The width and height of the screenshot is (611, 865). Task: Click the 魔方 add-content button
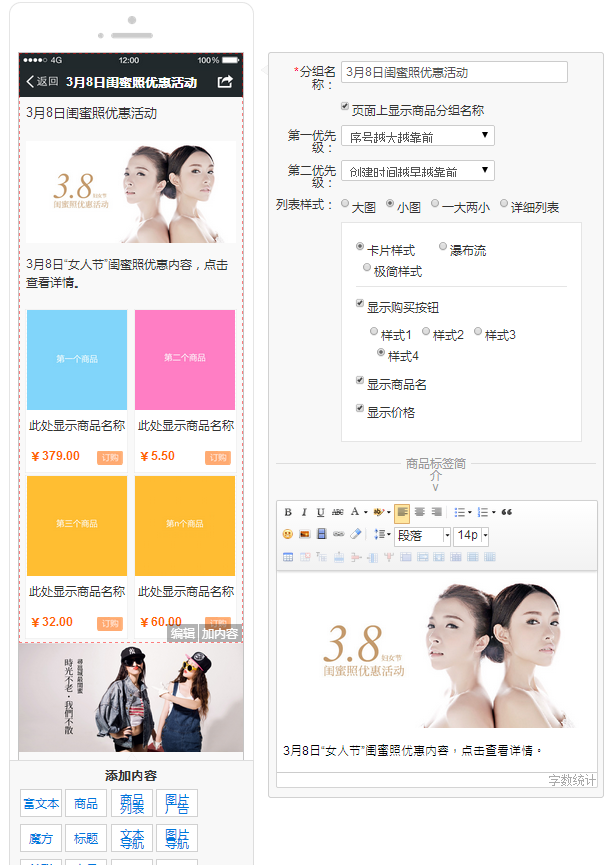pos(41,839)
